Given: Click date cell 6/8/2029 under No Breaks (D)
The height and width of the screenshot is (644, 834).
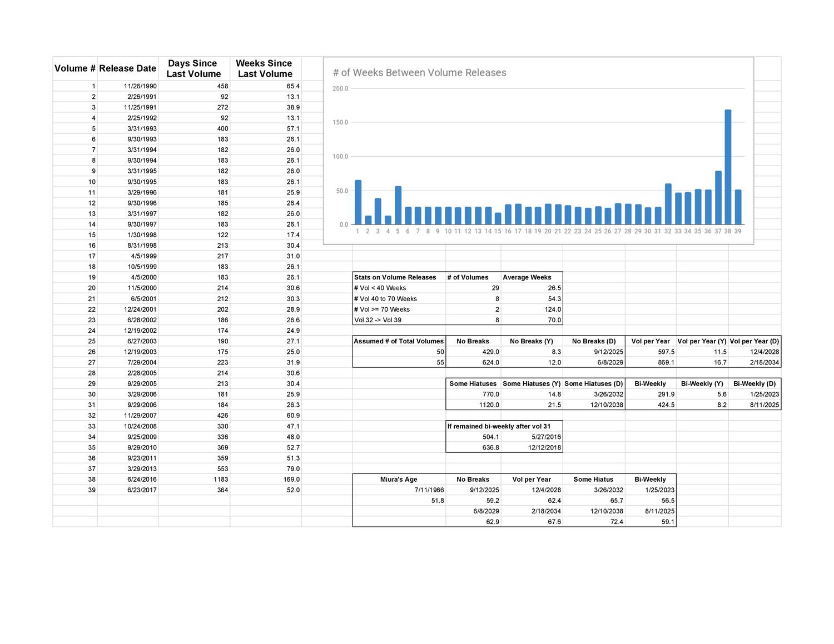Looking at the screenshot, I should (594, 362).
